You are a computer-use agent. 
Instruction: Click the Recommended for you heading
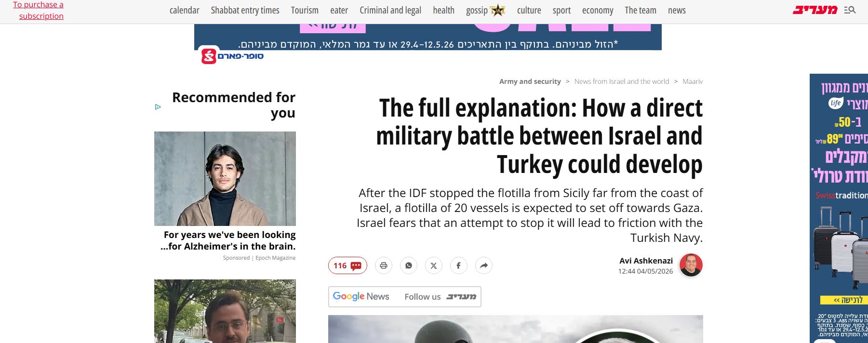tap(234, 105)
